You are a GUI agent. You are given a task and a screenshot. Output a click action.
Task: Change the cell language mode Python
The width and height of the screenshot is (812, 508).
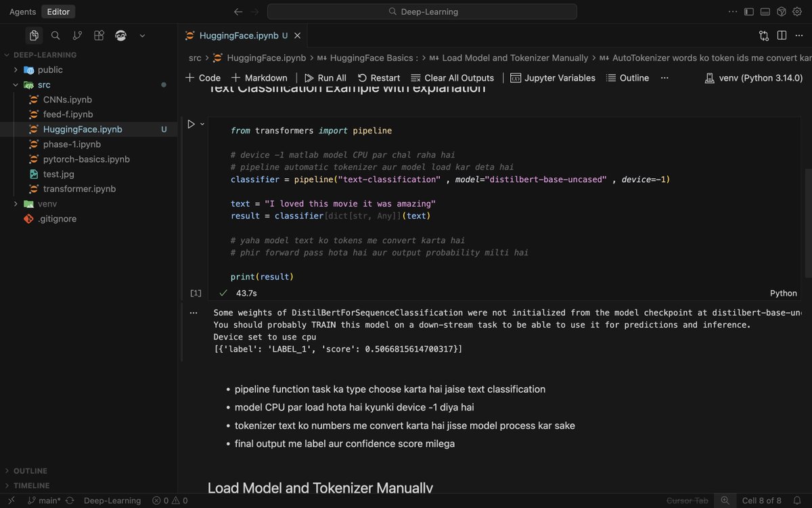pyautogui.click(x=784, y=293)
